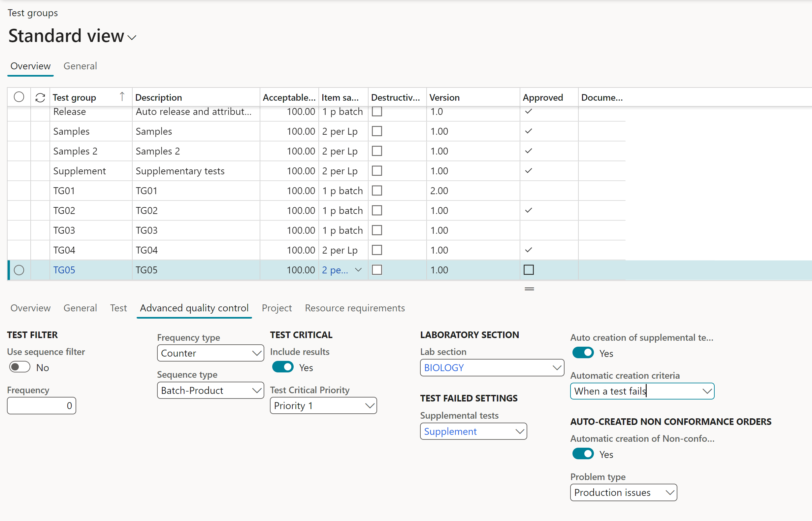Expand the Lab section BIOLOGY dropdown

point(556,368)
